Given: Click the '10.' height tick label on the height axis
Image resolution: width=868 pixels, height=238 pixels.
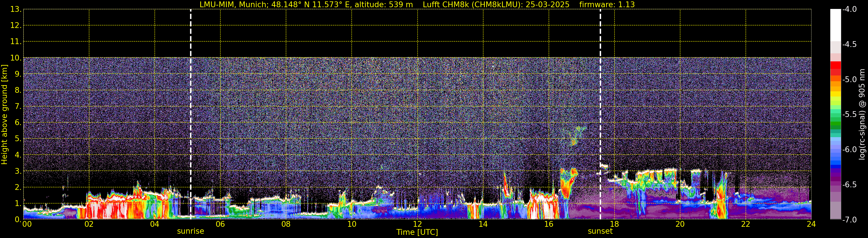Looking at the screenshot, I should [x=16, y=58].
